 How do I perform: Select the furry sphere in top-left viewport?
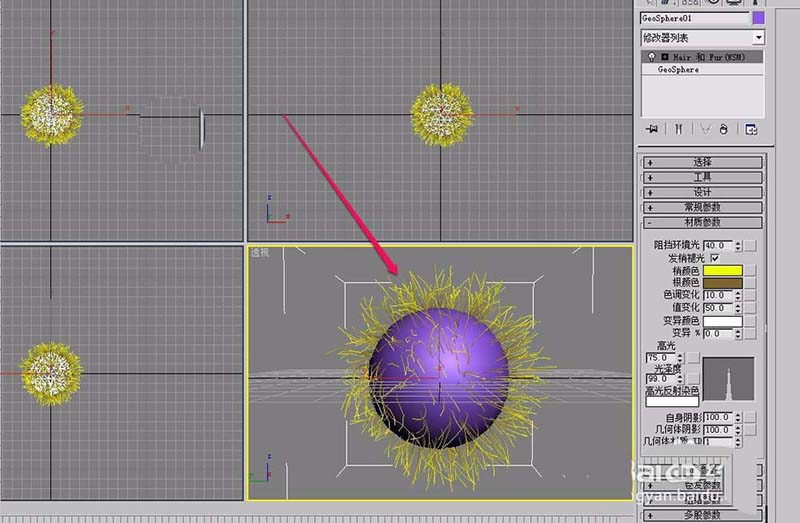coord(52,114)
